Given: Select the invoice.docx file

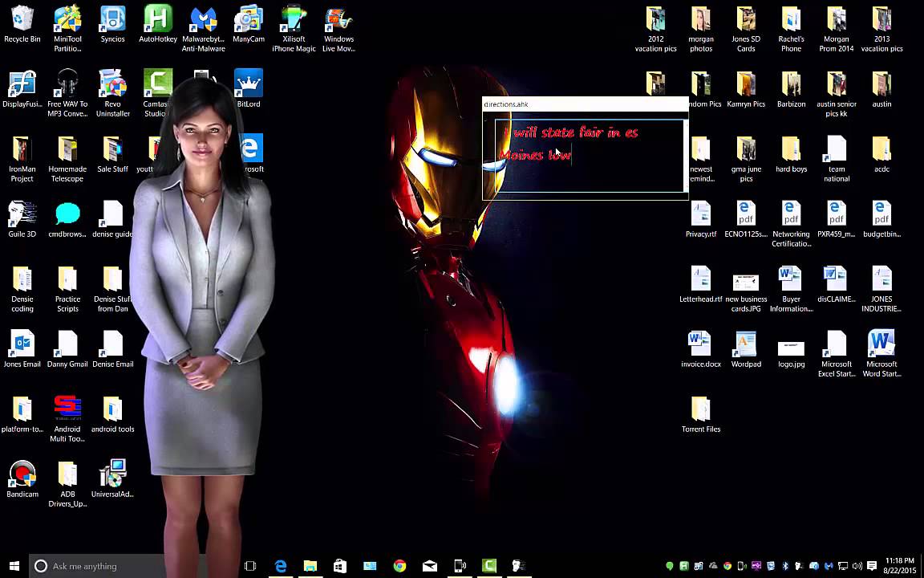Looking at the screenshot, I should click(x=701, y=349).
